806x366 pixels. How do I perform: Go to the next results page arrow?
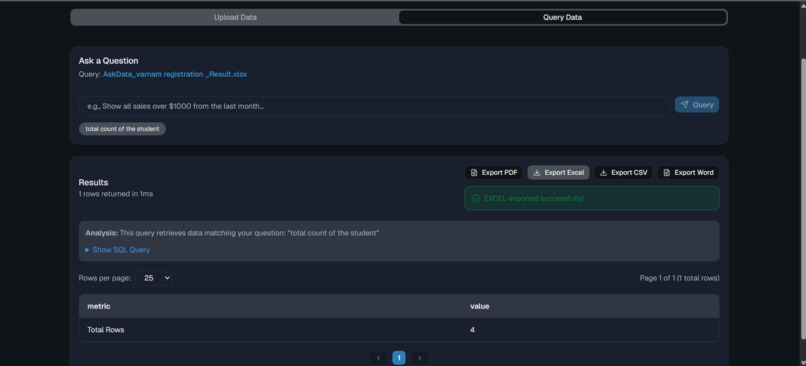[419, 358]
